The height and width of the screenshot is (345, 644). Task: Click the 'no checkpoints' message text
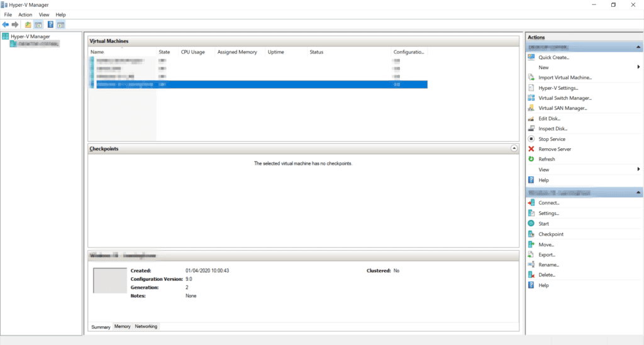coord(303,163)
